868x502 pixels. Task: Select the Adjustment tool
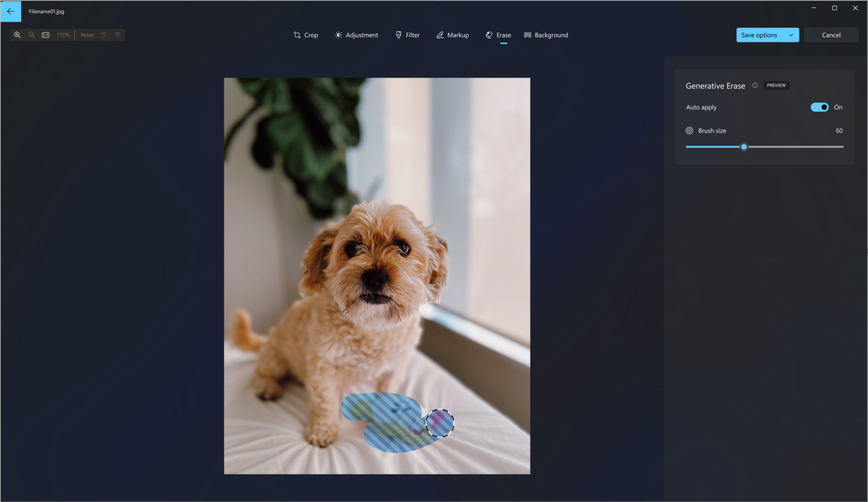coord(356,35)
